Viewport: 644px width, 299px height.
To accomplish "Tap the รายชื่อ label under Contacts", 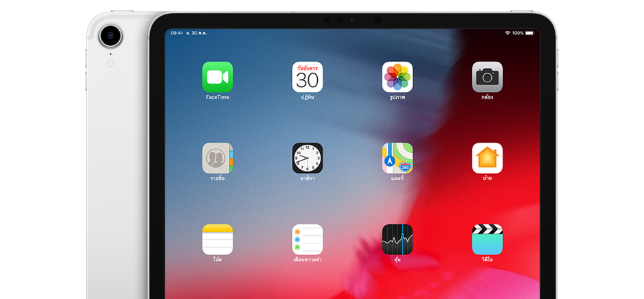I will click(x=217, y=178).
